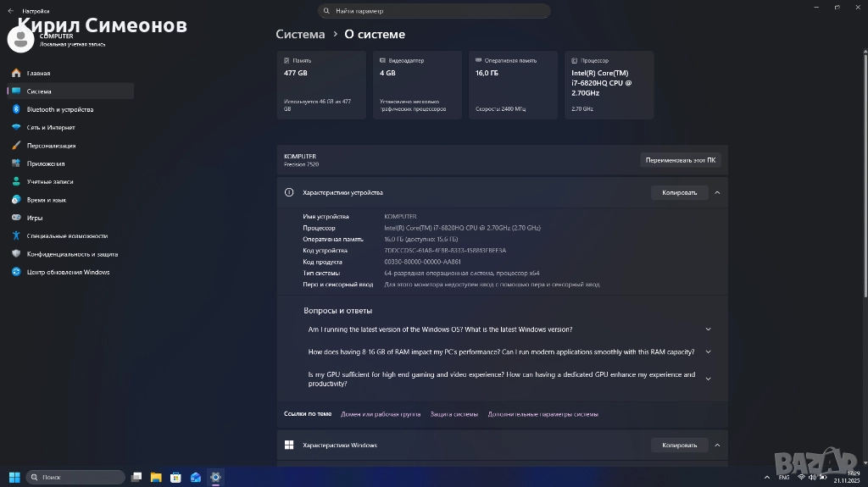This screenshot has height=487, width=868.
Task: Click the Найти параметр search field
Action: [x=434, y=11]
